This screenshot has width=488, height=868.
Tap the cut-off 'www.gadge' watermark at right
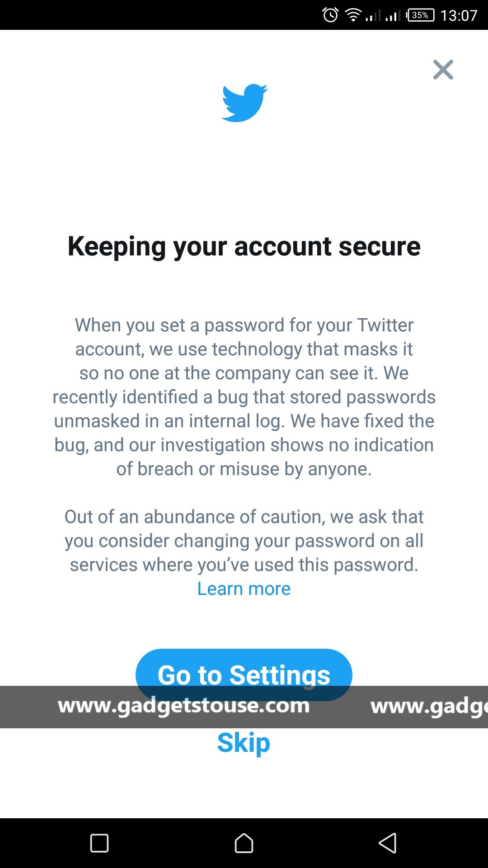pos(429,707)
